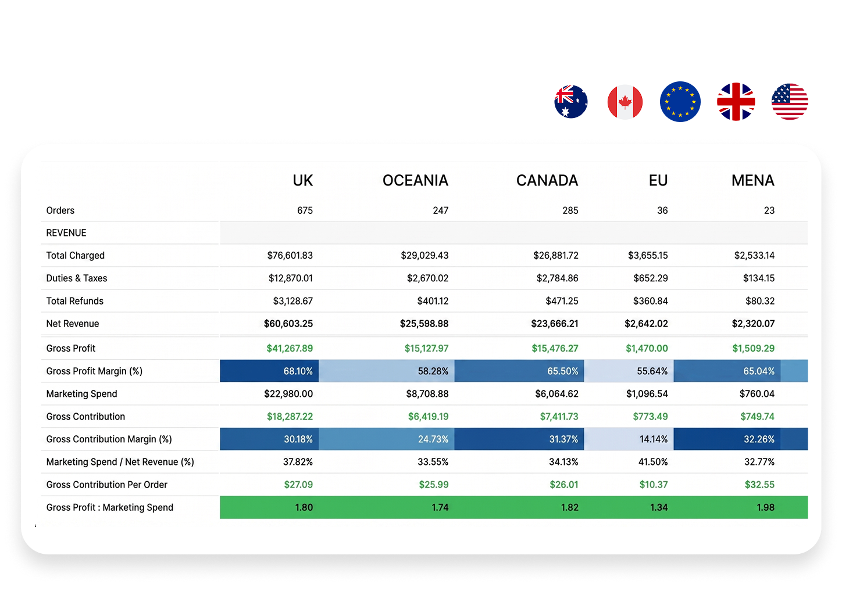Click net revenue $60,603.25

pyautogui.click(x=288, y=324)
